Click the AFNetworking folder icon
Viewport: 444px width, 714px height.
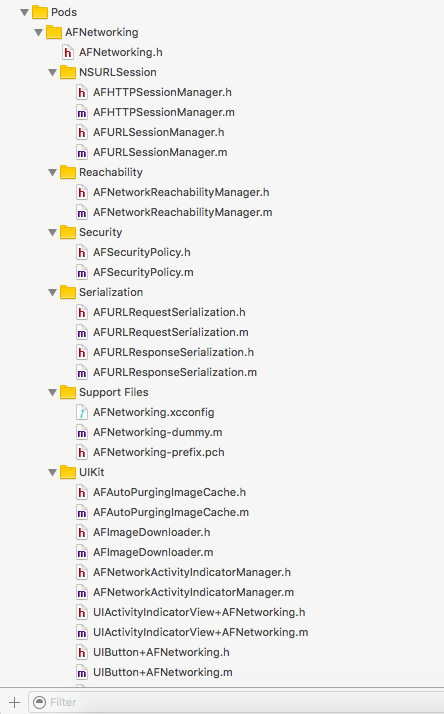[54, 32]
